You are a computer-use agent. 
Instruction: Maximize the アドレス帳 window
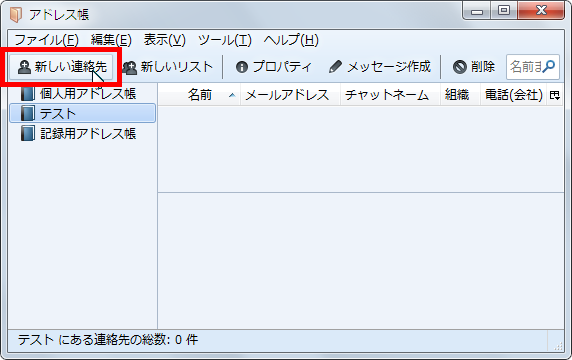point(504,11)
